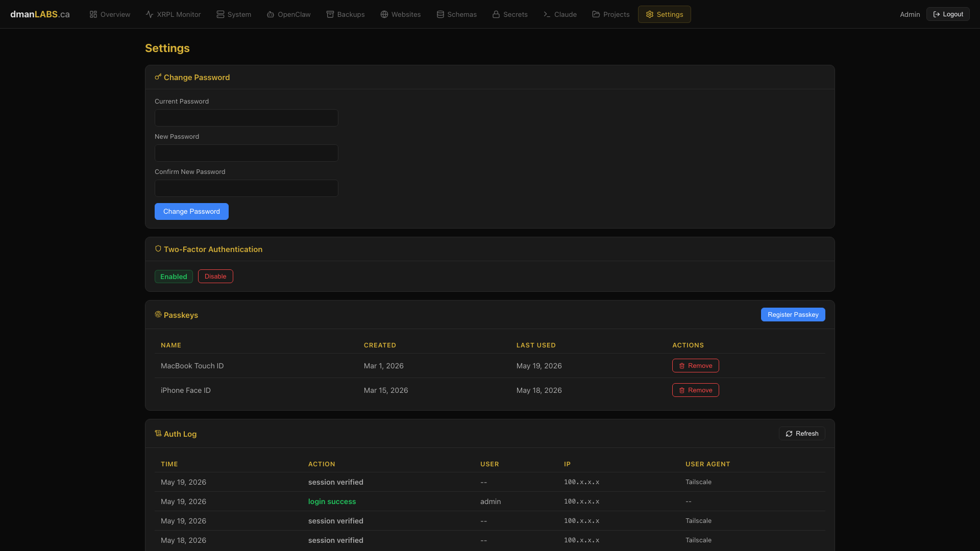Switch to the Backups nav tab

tap(346, 14)
